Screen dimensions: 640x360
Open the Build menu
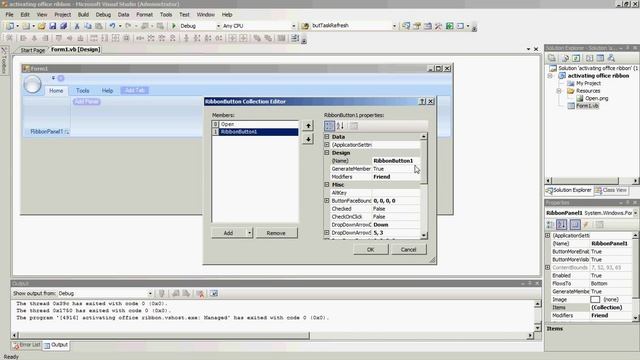point(83,14)
